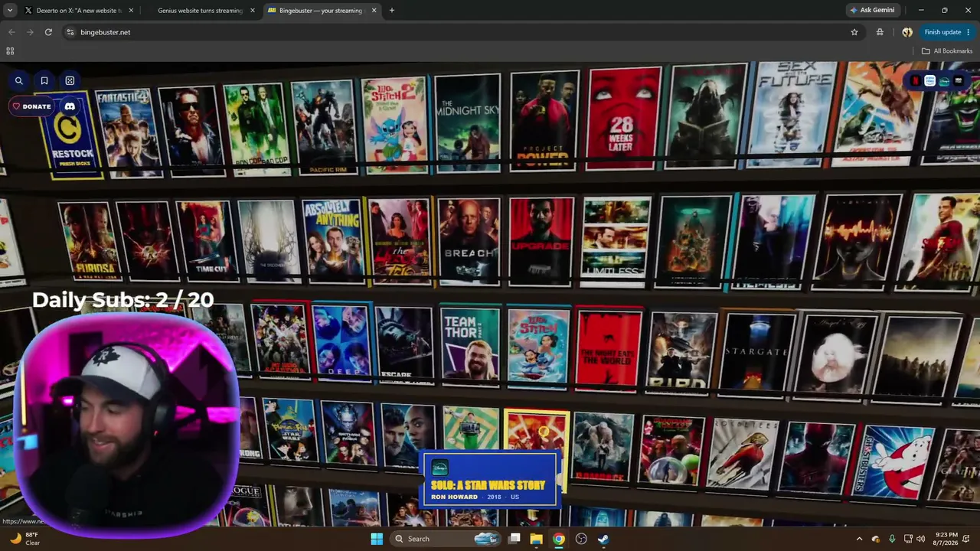Open the Bingebuster search button
Image resolution: width=980 pixels, height=551 pixels.
(x=19, y=80)
